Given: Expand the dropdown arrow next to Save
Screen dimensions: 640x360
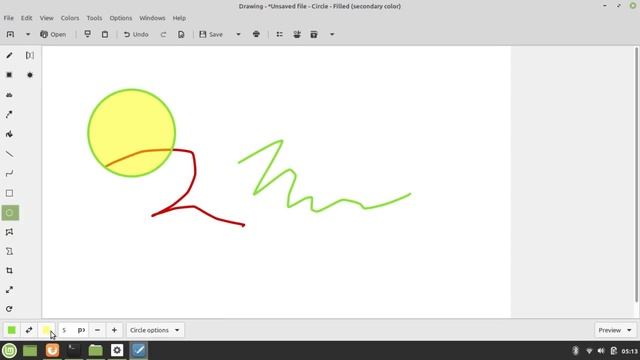Looking at the screenshot, I should [238, 34].
